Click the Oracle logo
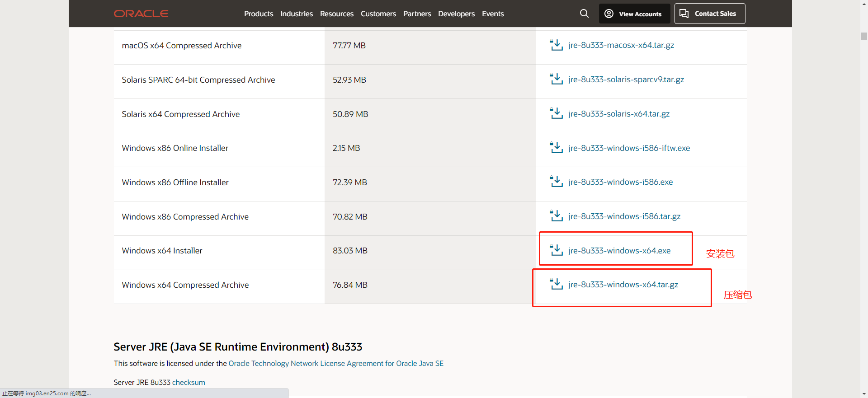This screenshot has height=398, width=868. (141, 14)
